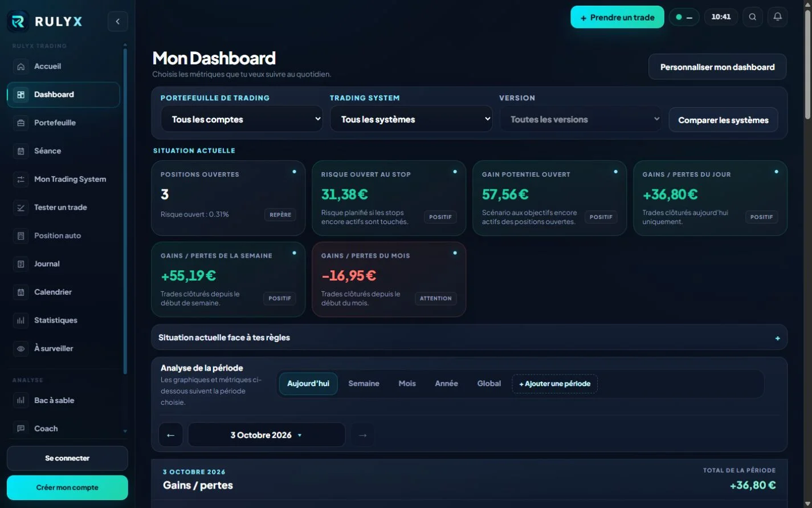
Task: Click the Se connecter button
Action: [67, 458]
